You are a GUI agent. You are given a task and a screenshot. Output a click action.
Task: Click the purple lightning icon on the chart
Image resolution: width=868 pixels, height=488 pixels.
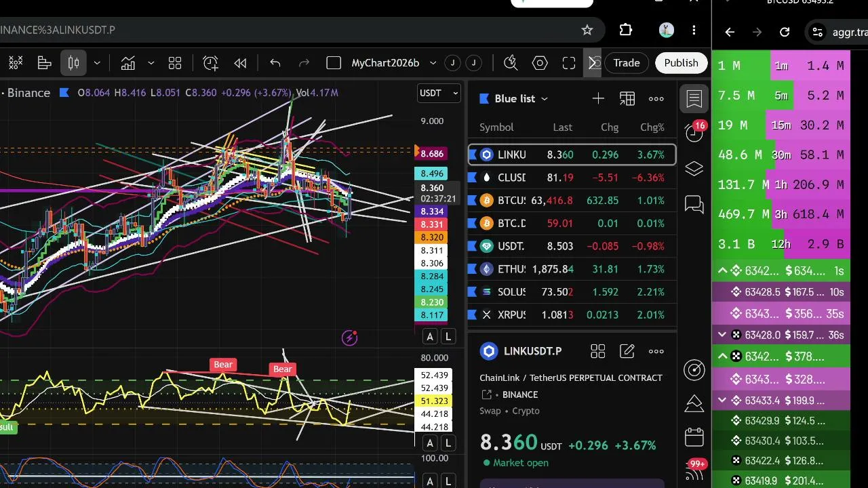[x=350, y=338]
